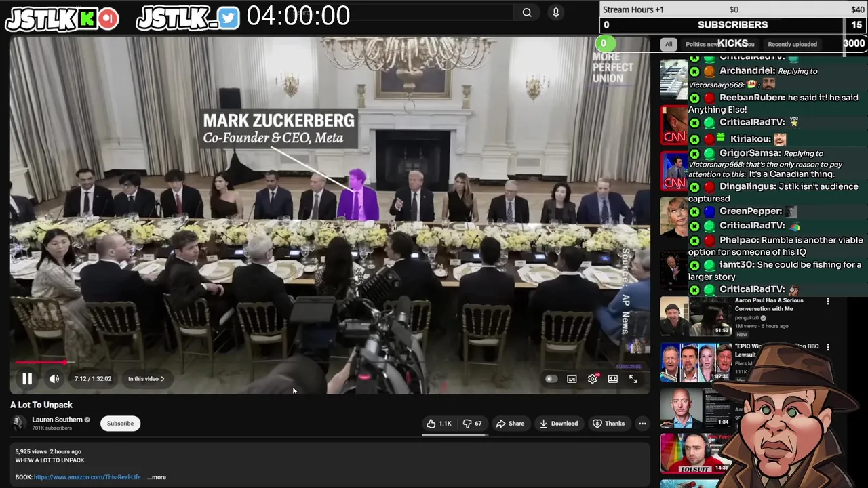Screen dimensions: 868x488
Task: Click the red record icon beside Kick logo
Action: [x=108, y=19]
